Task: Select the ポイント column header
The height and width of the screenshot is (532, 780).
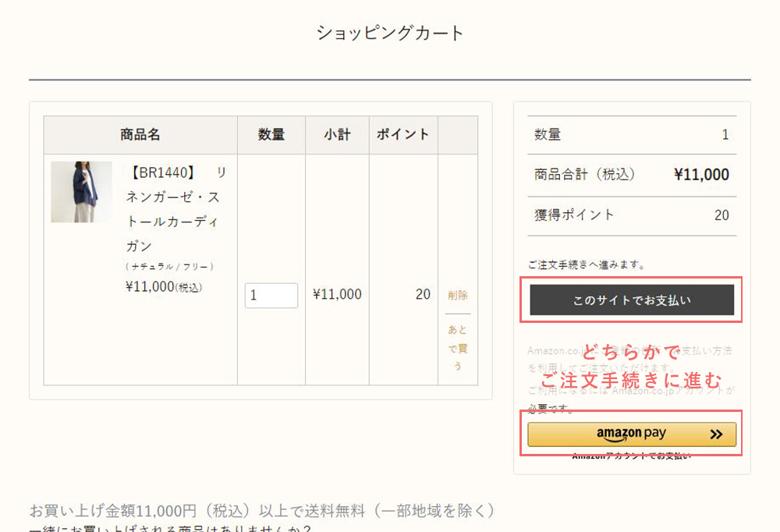Action: [x=402, y=134]
